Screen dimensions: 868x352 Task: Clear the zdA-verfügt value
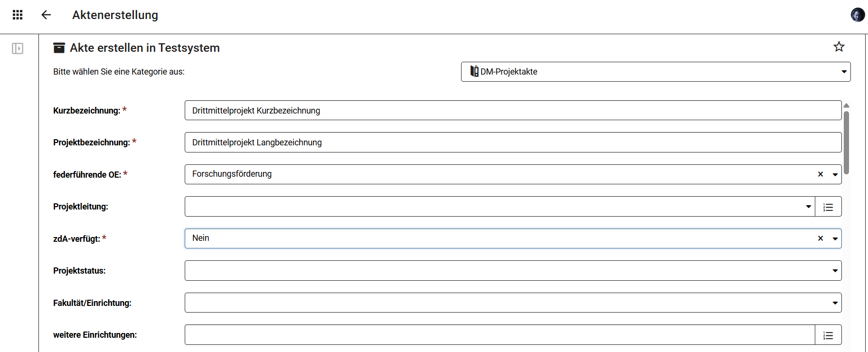point(821,238)
